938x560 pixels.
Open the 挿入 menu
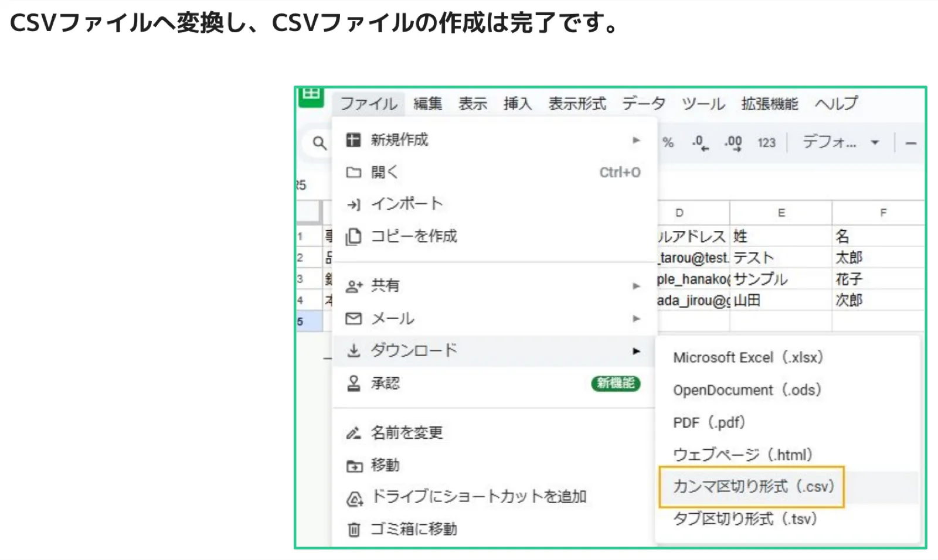[518, 104]
